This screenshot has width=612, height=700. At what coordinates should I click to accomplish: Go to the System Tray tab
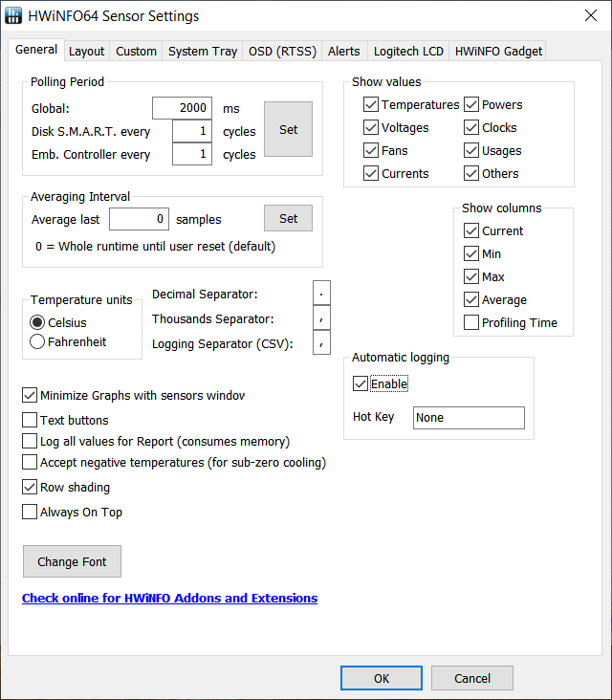tap(203, 52)
